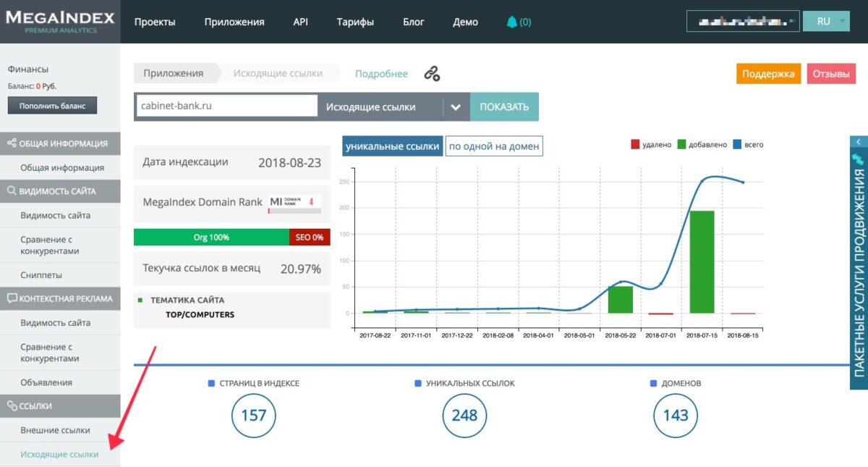Viewport: 868px width, 467px height.
Task: Click the MegaIndex logo
Action: (x=60, y=21)
